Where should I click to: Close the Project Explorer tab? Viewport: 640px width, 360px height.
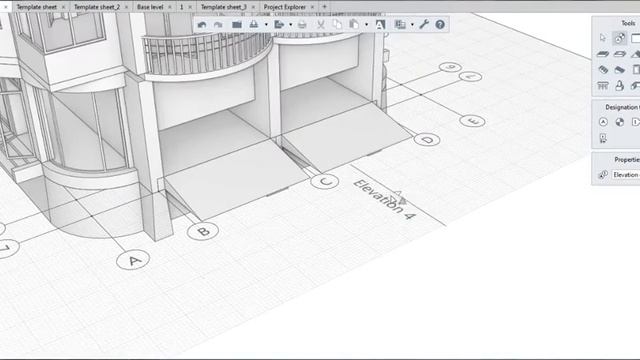click(x=312, y=7)
